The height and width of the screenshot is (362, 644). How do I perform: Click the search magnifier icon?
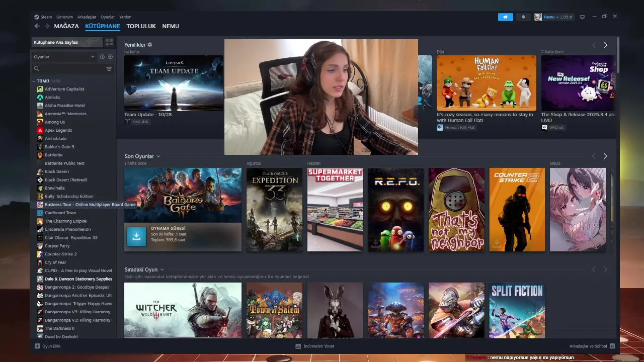tap(37, 69)
